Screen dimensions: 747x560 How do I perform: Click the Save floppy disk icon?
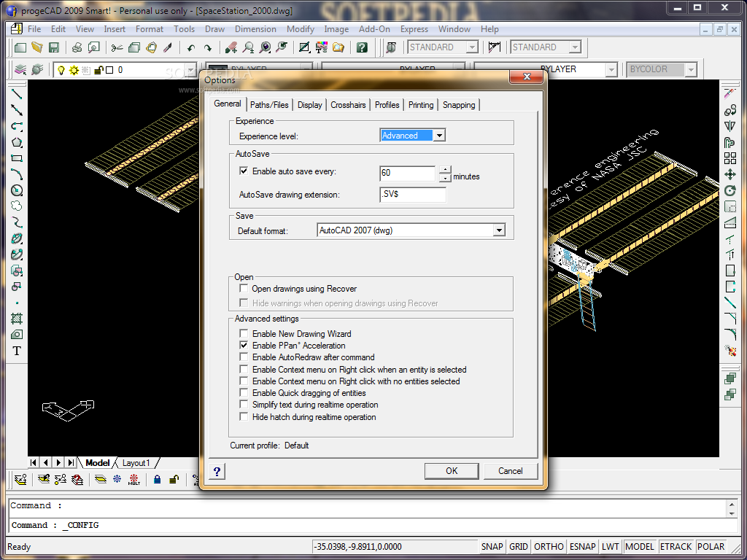(x=54, y=47)
